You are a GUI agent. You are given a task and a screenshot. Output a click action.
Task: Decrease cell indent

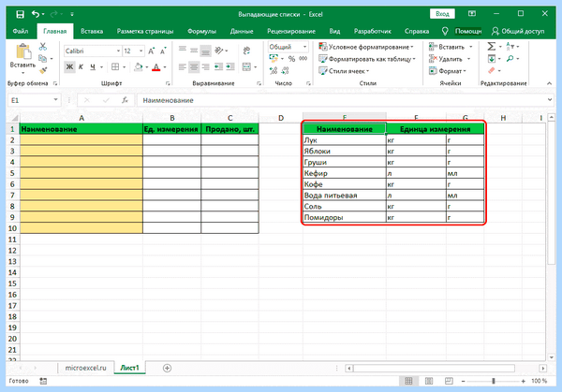[x=218, y=67]
